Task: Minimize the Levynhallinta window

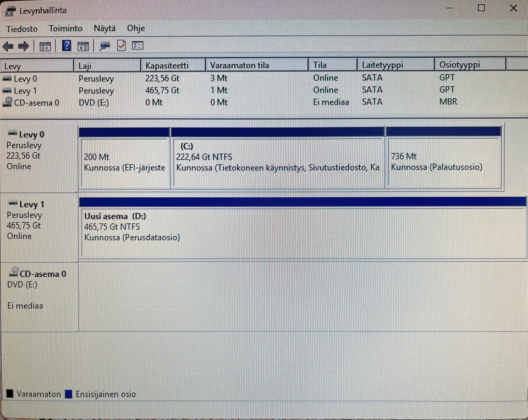Action: [x=449, y=8]
